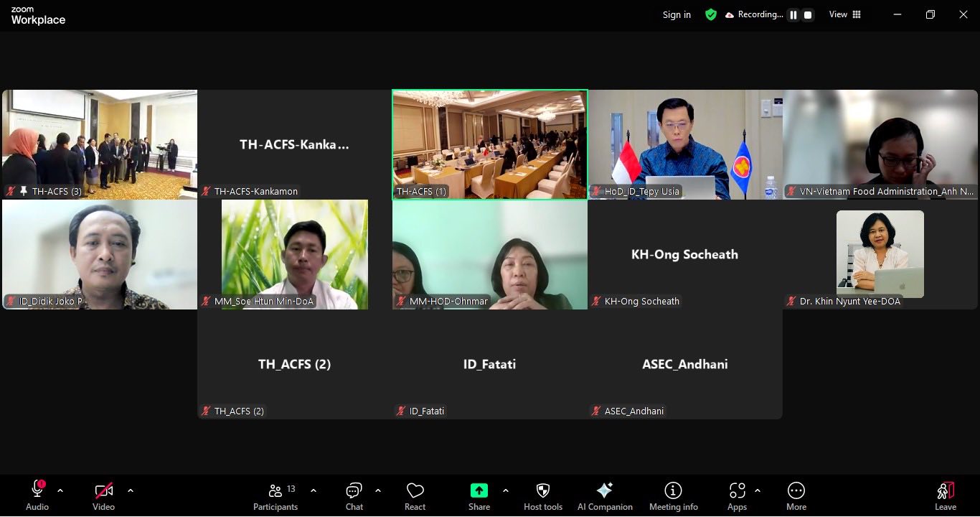The image size is (980, 517).
Task: Select the HoD_ID_Tepy Usia video tile
Action: (x=685, y=144)
